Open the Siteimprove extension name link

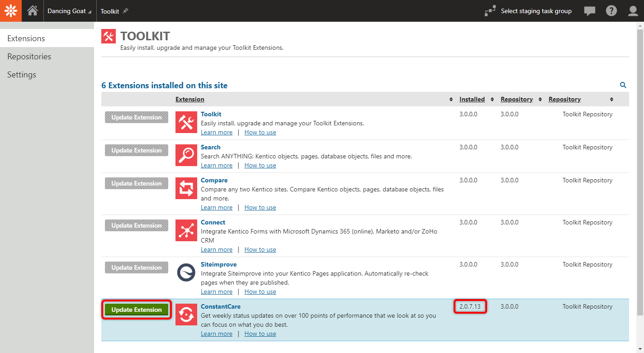(219, 265)
